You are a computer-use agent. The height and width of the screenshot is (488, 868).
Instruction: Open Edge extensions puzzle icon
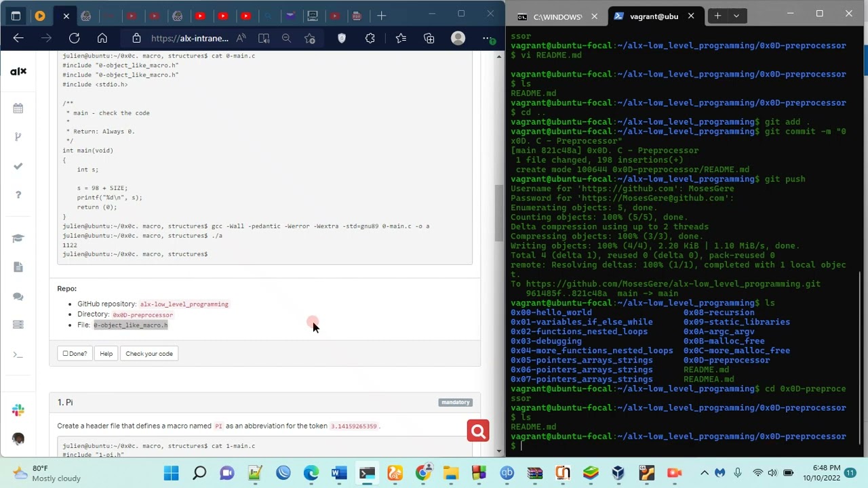pos(370,39)
